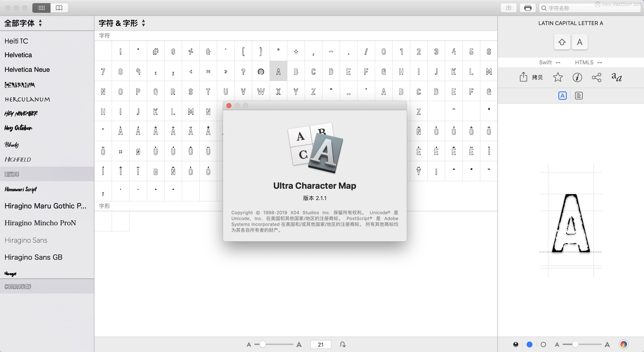Select filled color mode icon
This screenshot has height=352, width=644.
(516, 344)
